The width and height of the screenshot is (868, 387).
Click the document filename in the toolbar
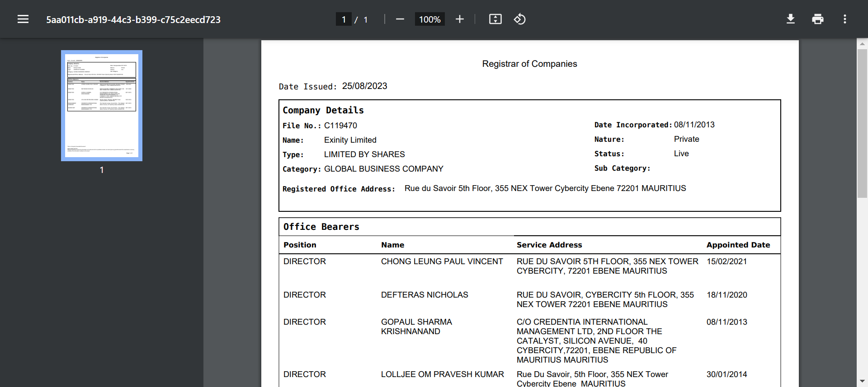click(133, 19)
